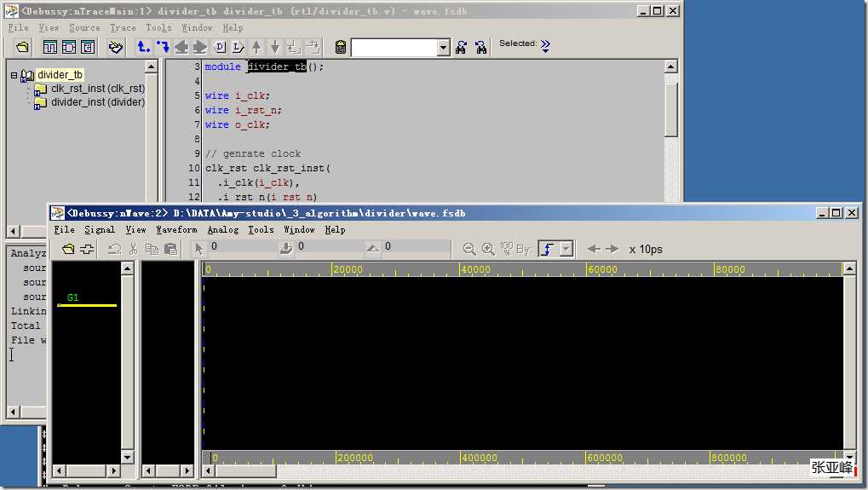Open the search text dropdown in nTrace toolbar

[x=443, y=48]
